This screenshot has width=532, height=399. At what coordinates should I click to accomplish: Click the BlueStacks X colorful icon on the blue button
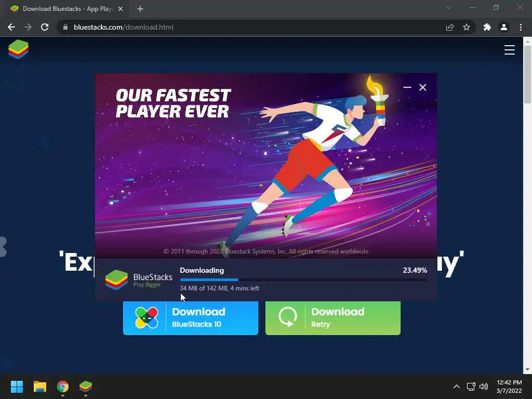click(x=147, y=317)
